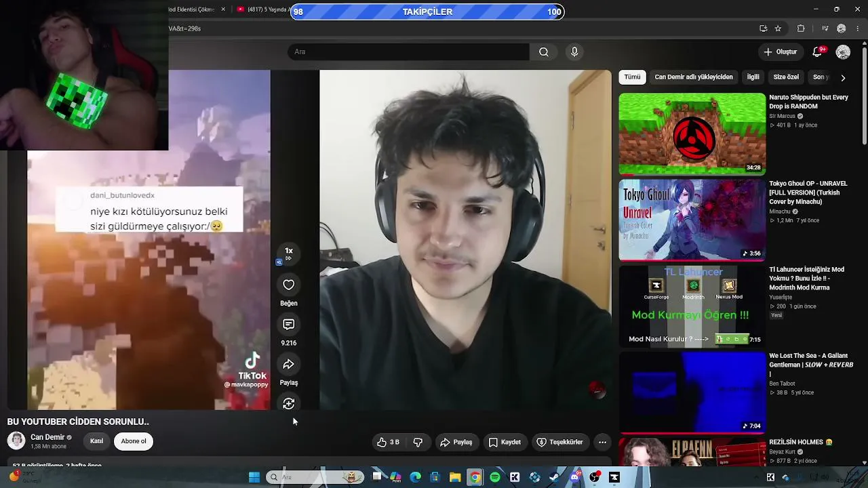Click the Katıl join button

pyautogui.click(x=97, y=441)
